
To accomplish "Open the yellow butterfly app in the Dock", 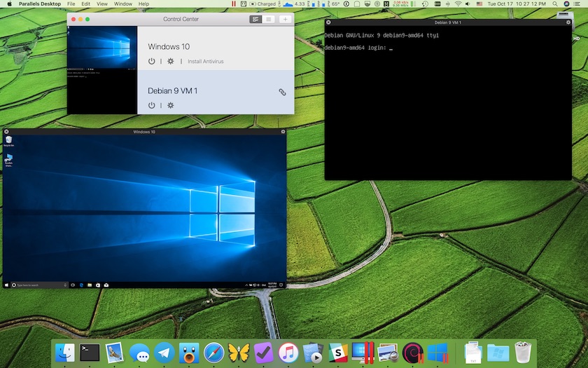I will click(239, 353).
